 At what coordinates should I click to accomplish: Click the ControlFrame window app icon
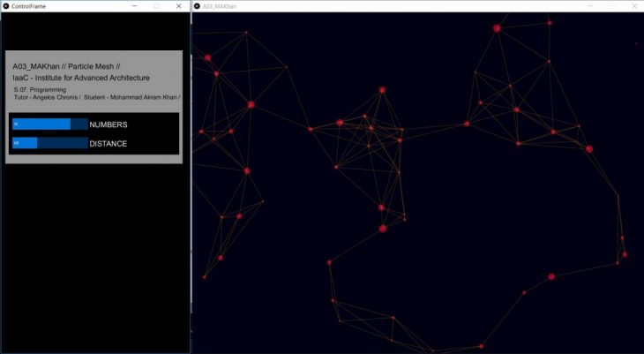click(6, 6)
